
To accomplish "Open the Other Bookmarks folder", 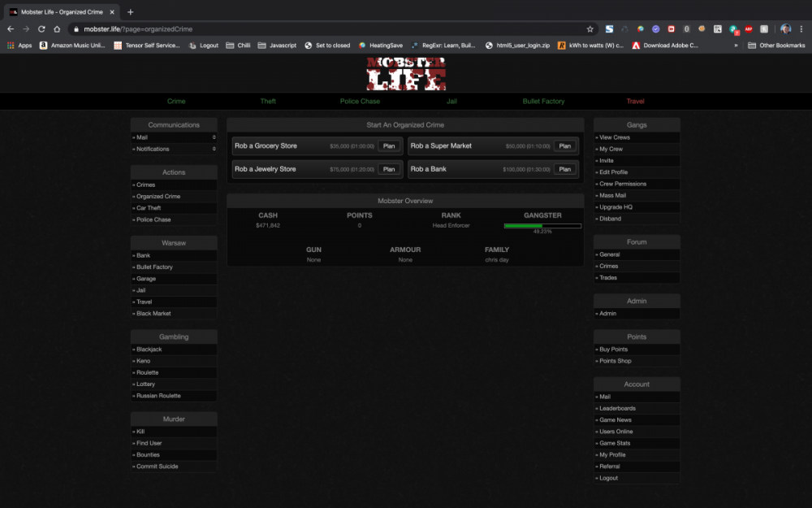I will (776, 46).
